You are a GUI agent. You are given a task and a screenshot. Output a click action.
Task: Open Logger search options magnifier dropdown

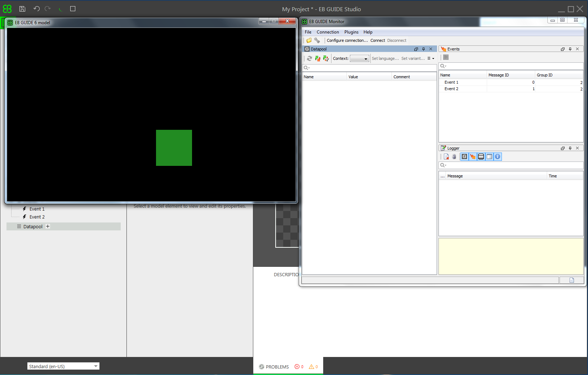pyautogui.click(x=444, y=165)
